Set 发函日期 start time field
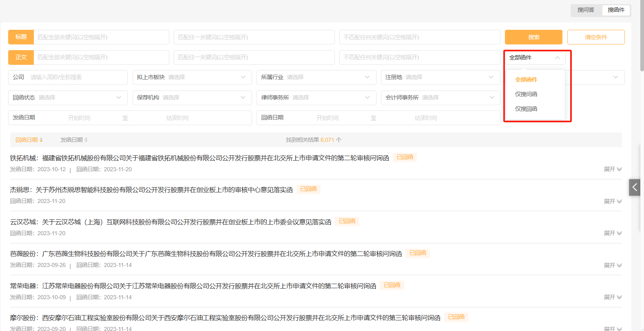The image size is (644, 331). tap(79, 118)
